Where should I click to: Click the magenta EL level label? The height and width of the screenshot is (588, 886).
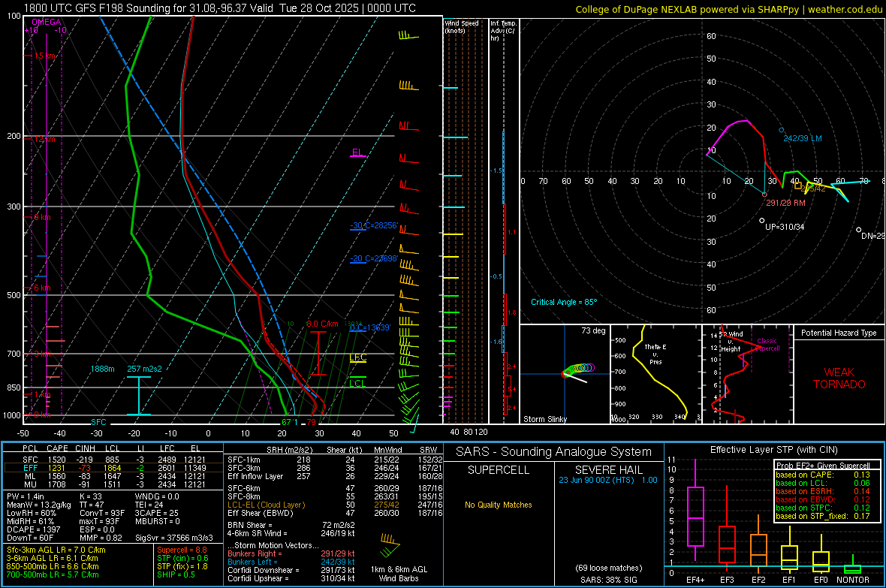tap(357, 152)
